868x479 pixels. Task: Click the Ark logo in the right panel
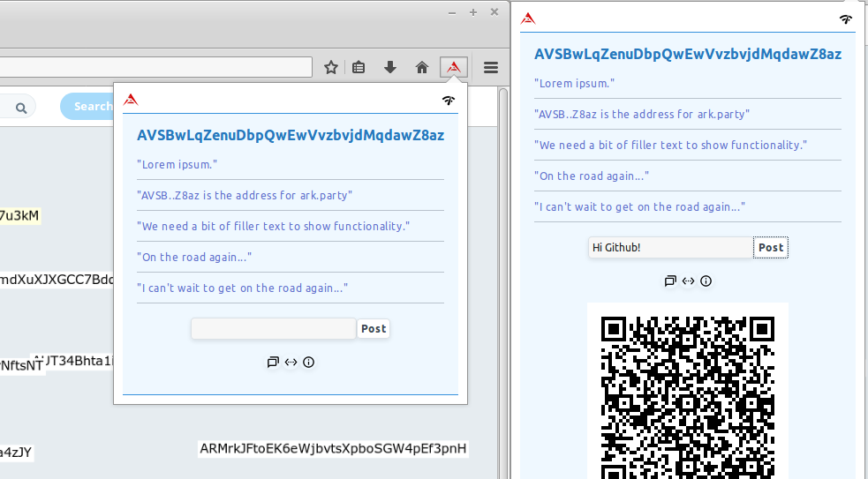pos(528,19)
